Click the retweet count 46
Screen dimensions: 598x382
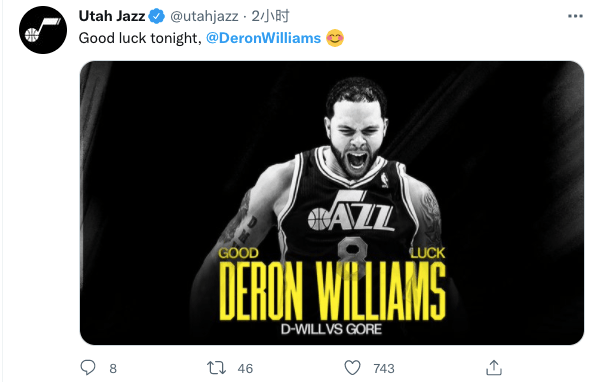245,368
